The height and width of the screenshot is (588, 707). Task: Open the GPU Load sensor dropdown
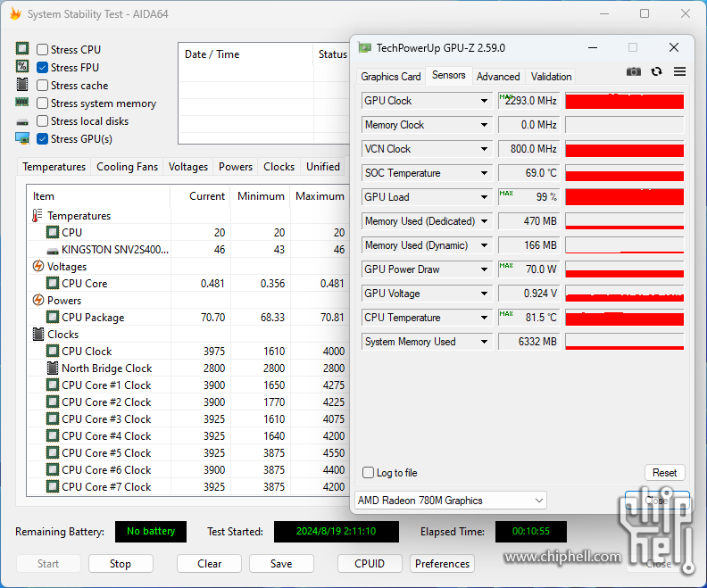pyautogui.click(x=484, y=197)
